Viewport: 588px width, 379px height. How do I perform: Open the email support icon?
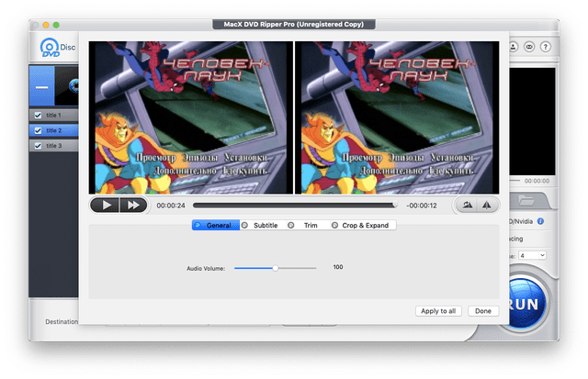coord(529,47)
